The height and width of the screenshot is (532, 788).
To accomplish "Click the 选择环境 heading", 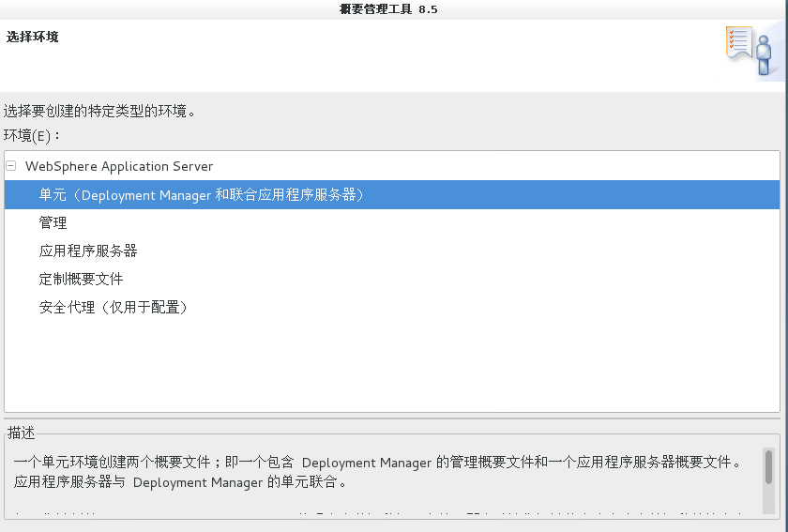I will coord(32,37).
